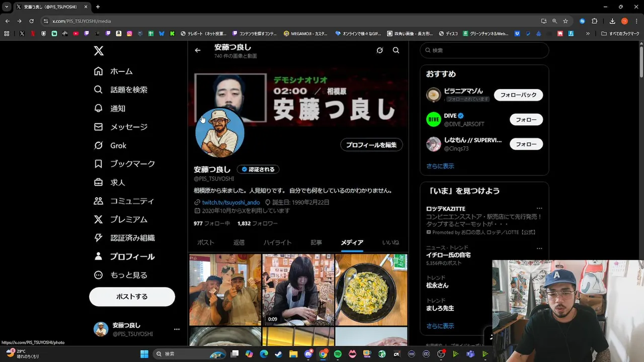Open Chrome extensions puzzle icon

click(594, 21)
